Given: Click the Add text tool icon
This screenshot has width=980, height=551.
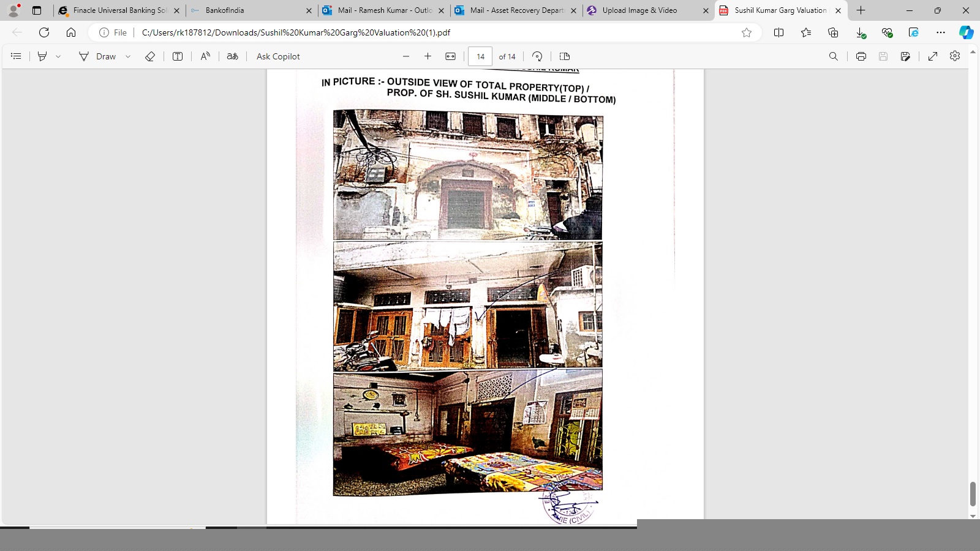Looking at the screenshot, I should pos(178,56).
